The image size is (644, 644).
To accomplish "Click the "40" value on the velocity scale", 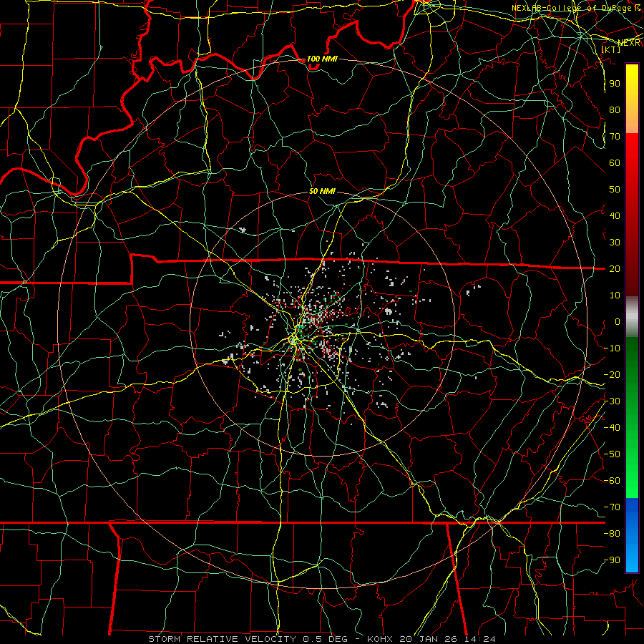I will 615,216.
